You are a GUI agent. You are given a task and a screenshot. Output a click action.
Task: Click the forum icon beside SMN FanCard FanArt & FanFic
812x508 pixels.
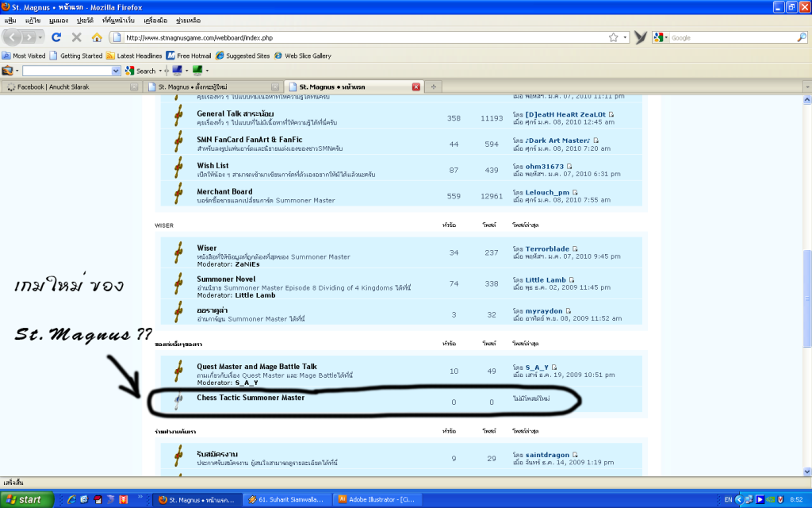(x=178, y=141)
